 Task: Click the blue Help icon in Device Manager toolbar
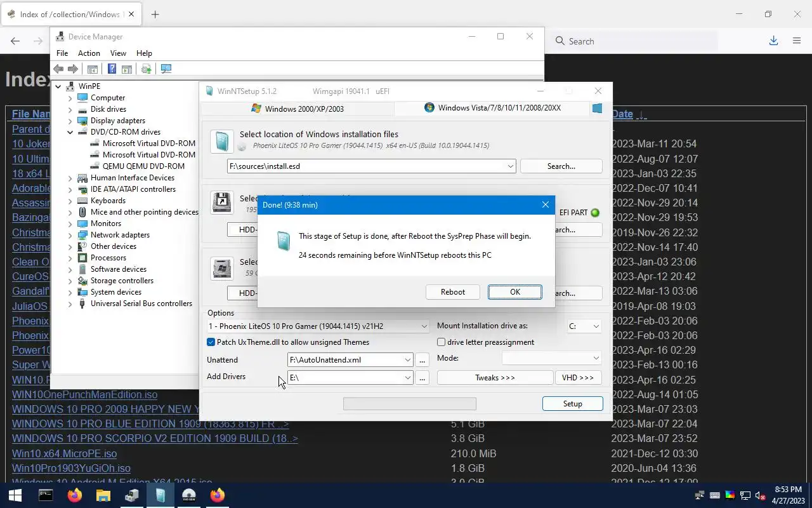tap(112, 69)
